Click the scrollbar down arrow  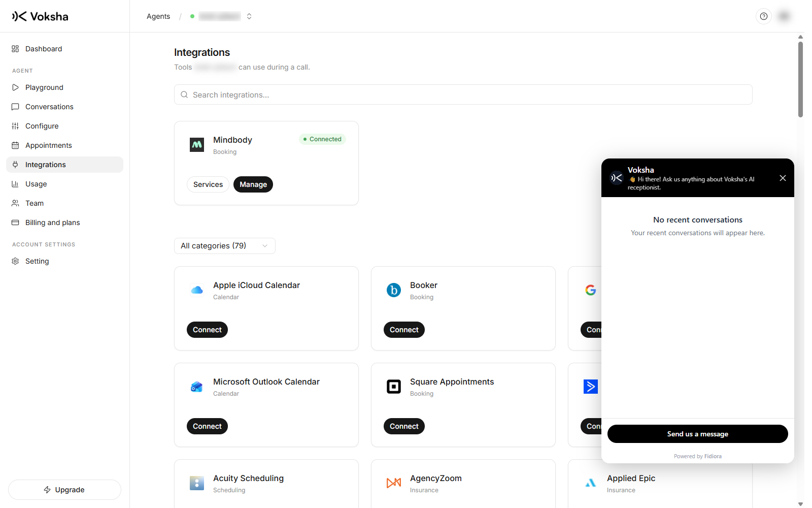point(800,504)
